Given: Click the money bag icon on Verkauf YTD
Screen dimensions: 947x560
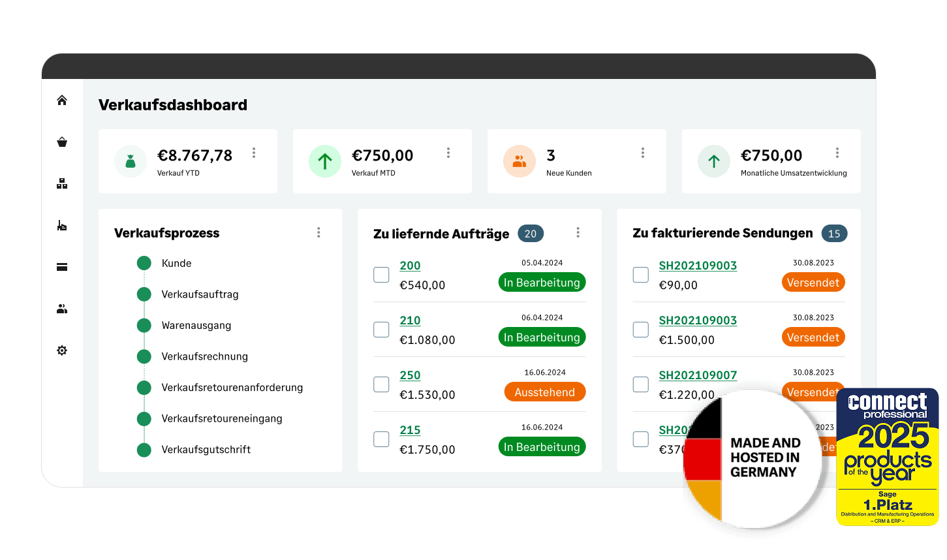Looking at the screenshot, I should click(131, 161).
